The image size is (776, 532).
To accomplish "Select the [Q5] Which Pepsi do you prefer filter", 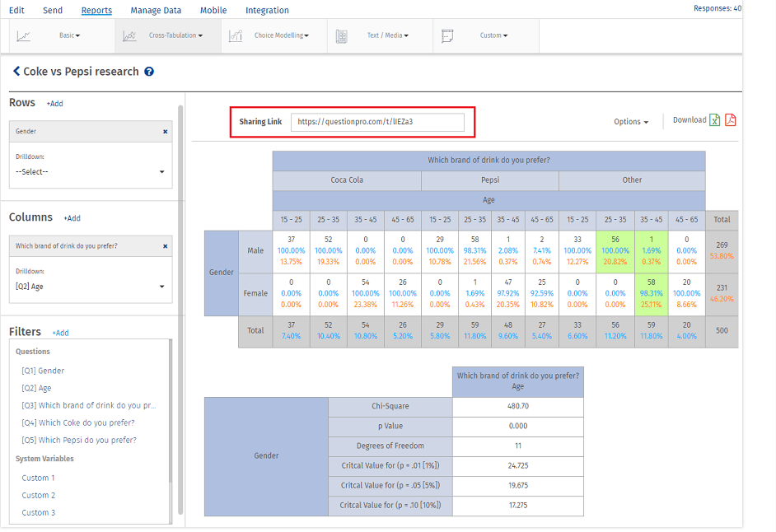I will pyautogui.click(x=79, y=440).
